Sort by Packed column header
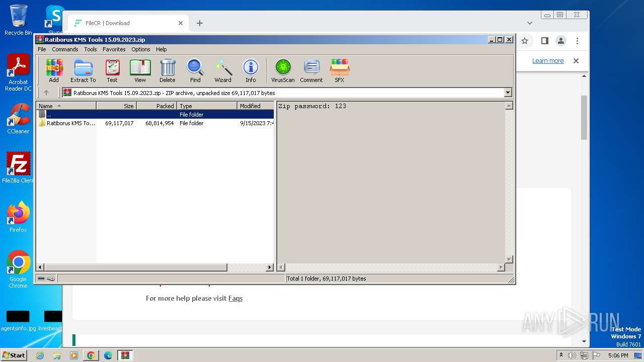This screenshot has width=644, height=362. pos(157,106)
